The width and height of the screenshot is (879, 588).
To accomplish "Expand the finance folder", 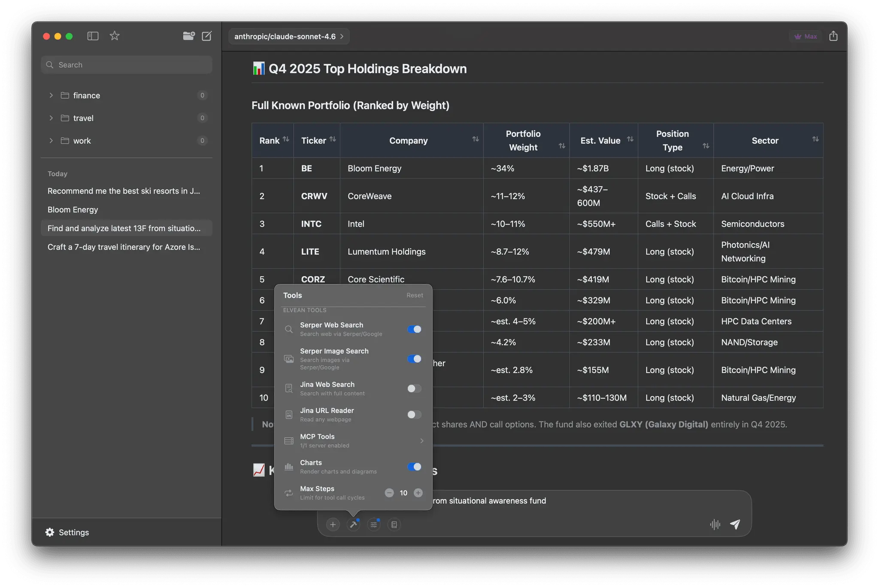I will point(51,95).
